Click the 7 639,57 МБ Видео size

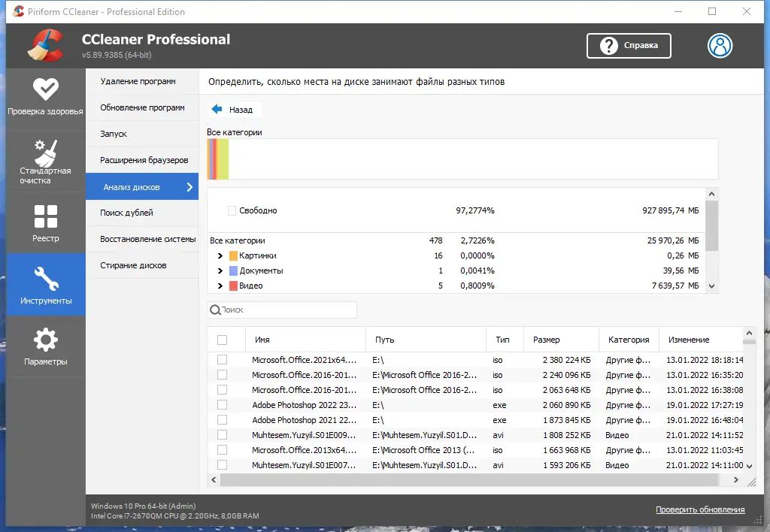coord(675,286)
